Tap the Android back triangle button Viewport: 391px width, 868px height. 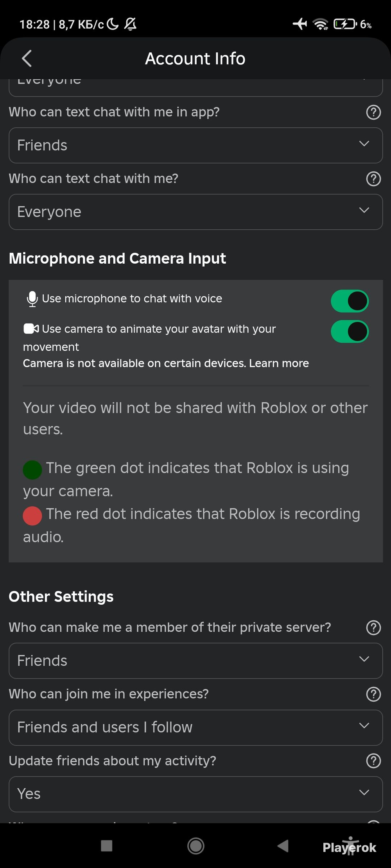point(283,846)
